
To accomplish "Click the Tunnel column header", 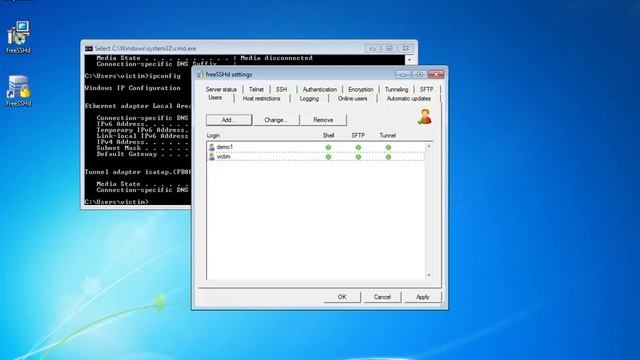I will pyautogui.click(x=388, y=136).
